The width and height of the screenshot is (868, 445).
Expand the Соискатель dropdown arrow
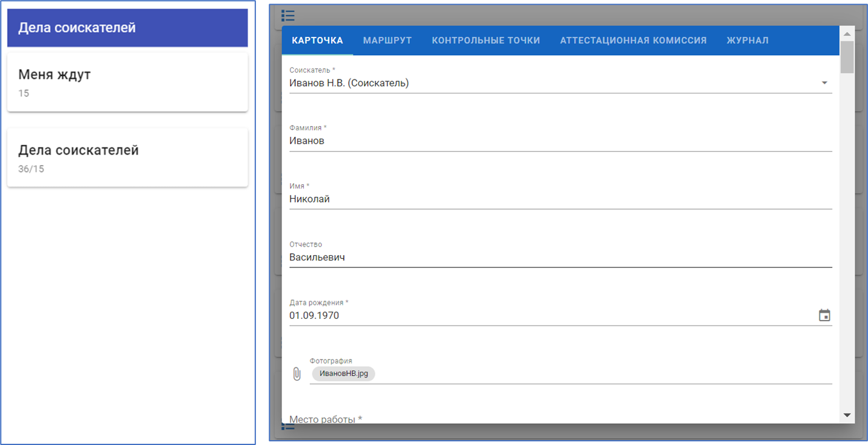pos(824,83)
